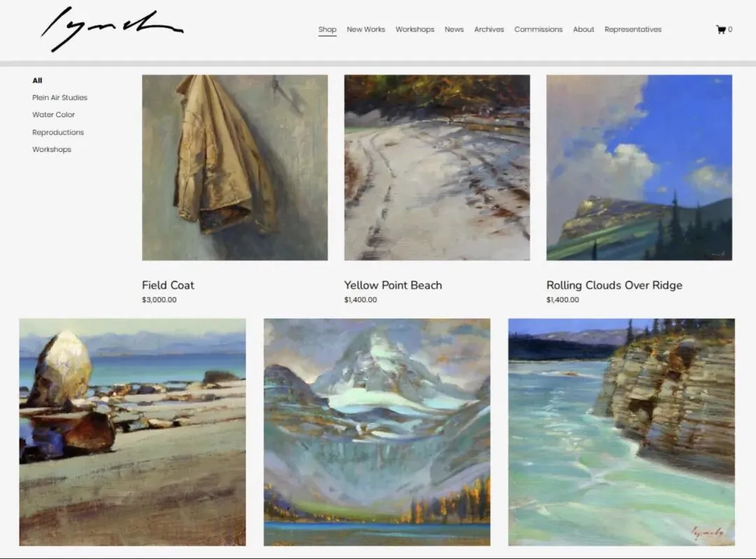The image size is (756, 559).
Task: Open the Field Coat painting thumbnail
Action: [234, 167]
